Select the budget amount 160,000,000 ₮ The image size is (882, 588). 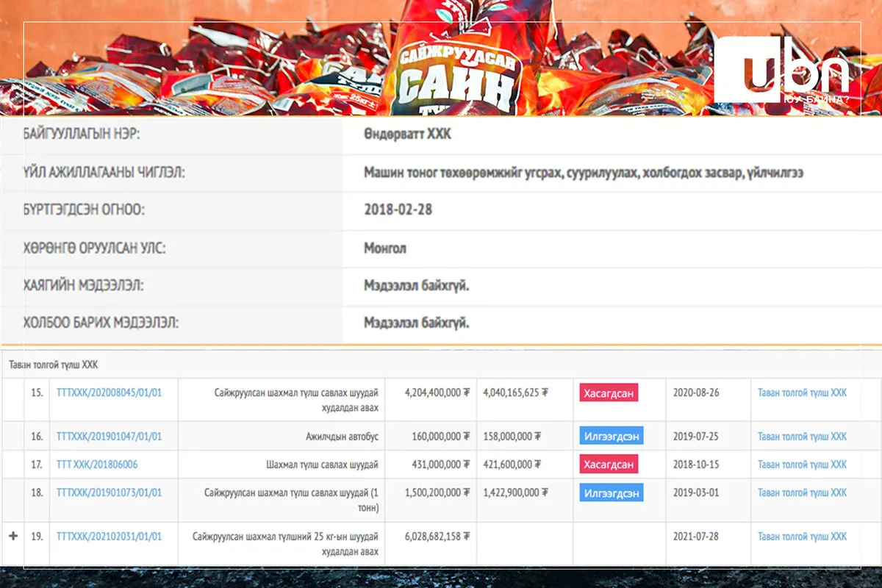441,437
